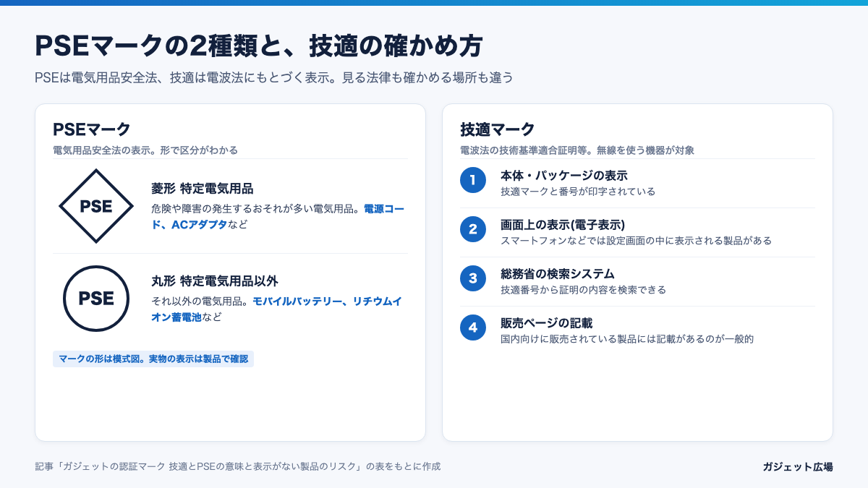
Task: Click '技適番号から証明の内容を検索できる' description
Action: pos(583,290)
